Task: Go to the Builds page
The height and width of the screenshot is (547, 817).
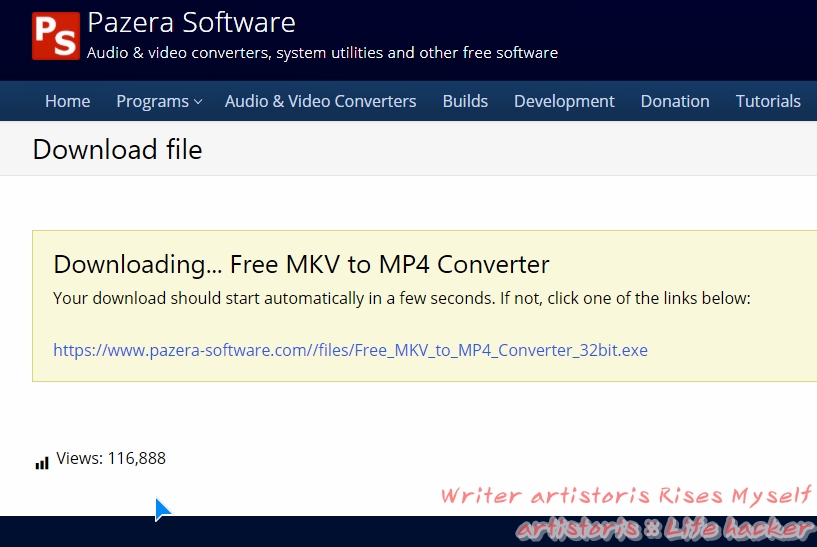Action: click(465, 101)
